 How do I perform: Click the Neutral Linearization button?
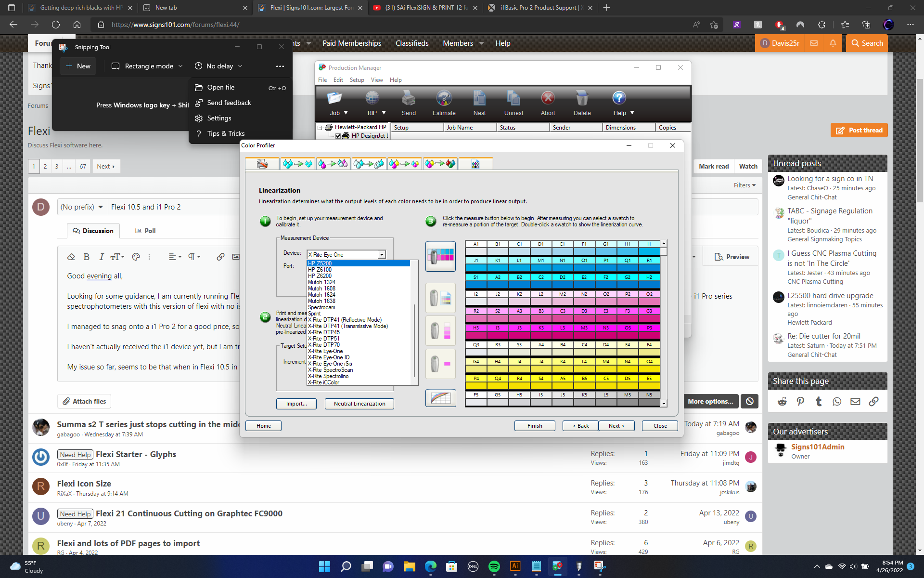(359, 404)
